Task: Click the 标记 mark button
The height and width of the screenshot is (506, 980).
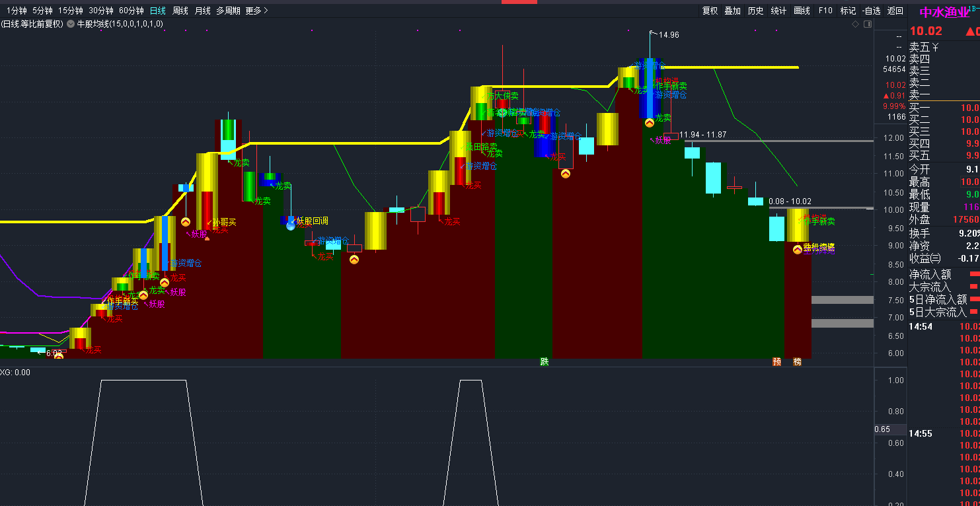Action: tap(848, 11)
